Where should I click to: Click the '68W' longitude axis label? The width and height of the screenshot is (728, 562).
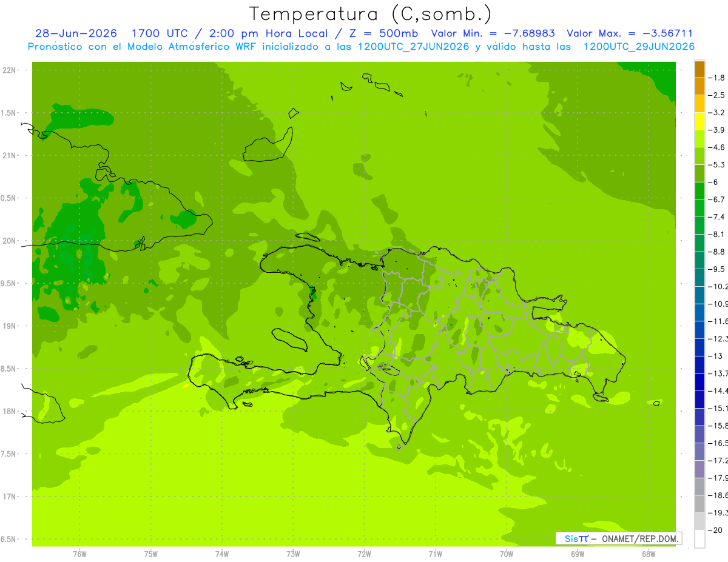(x=649, y=554)
